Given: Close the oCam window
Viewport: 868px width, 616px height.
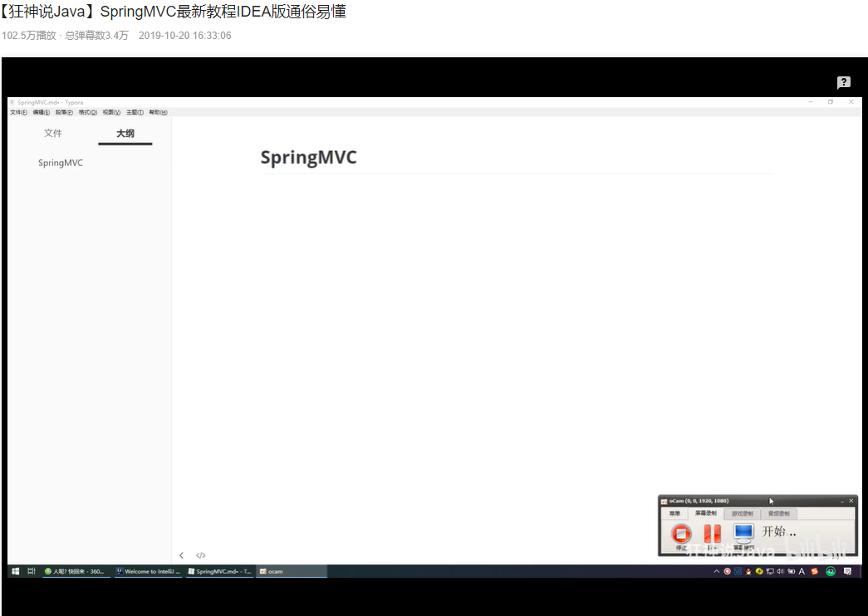Looking at the screenshot, I should pos(851,501).
